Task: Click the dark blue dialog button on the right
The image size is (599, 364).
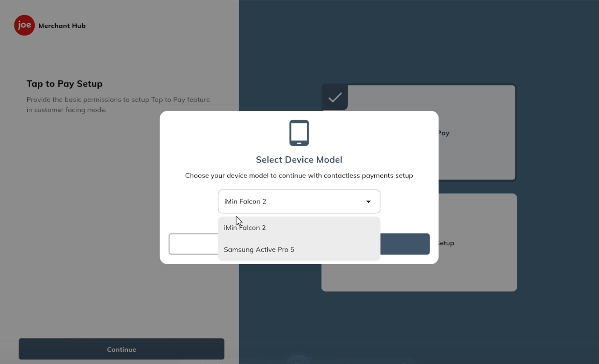Action: 405,244
